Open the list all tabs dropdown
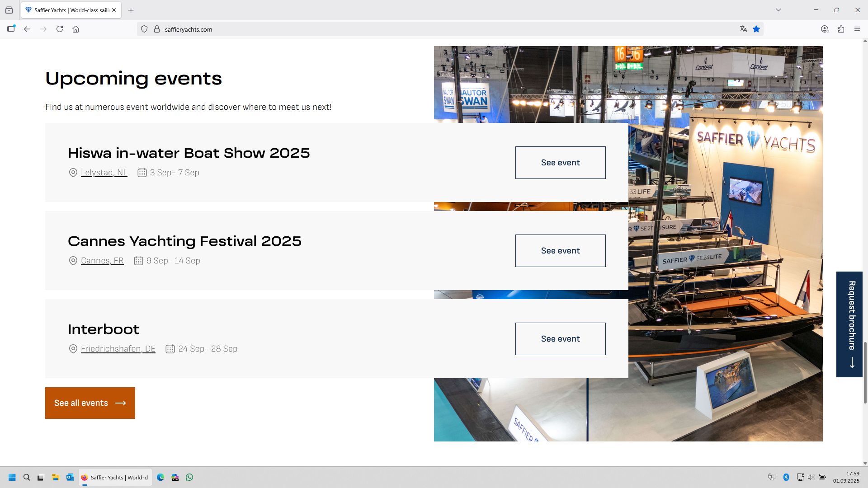This screenshot has height=488, width=868. click(x=778, y=10)
